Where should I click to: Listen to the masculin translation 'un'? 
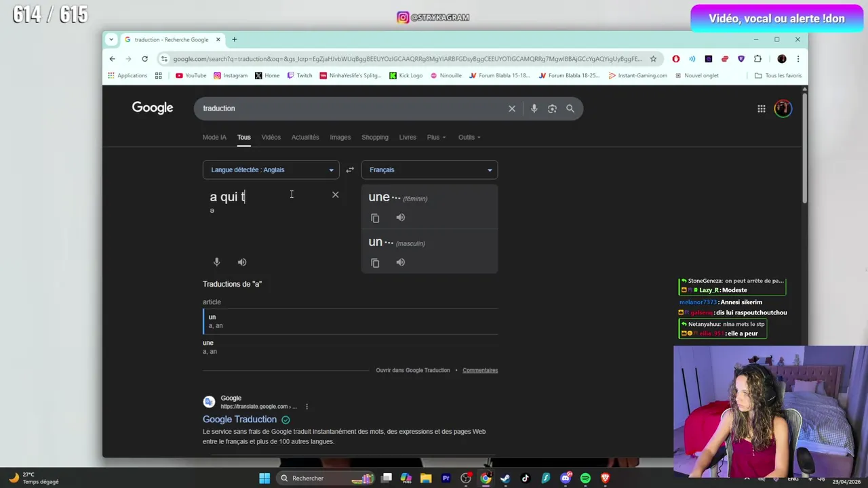click(401, 262)
